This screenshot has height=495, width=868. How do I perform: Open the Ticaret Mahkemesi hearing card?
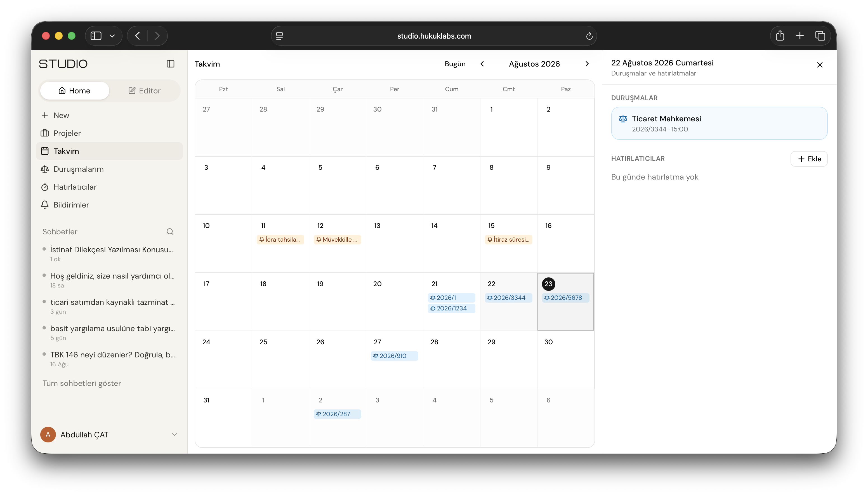click(x=719, y=123)
